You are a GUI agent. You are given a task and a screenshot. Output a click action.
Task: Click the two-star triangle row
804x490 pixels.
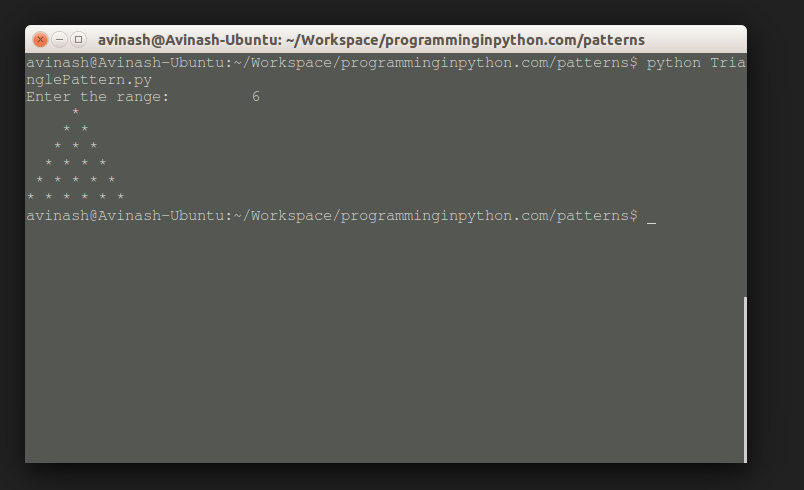(x=75, y=128)
